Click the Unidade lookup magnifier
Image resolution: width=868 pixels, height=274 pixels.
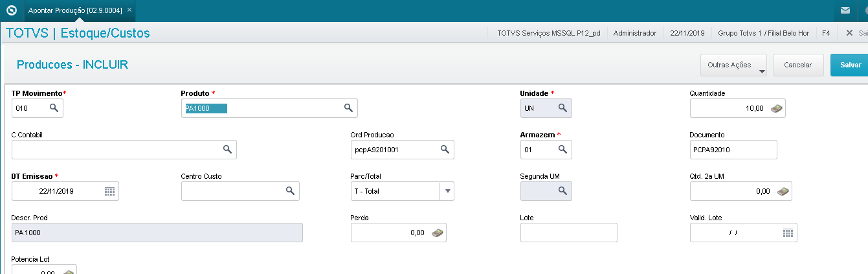click(x=563, y=108)
